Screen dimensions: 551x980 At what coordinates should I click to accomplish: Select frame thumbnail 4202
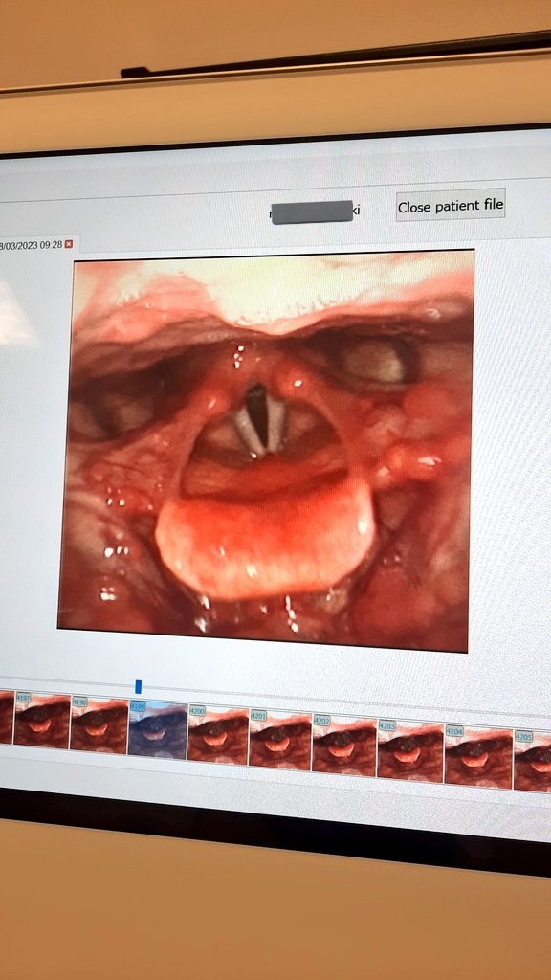[344, 745]
